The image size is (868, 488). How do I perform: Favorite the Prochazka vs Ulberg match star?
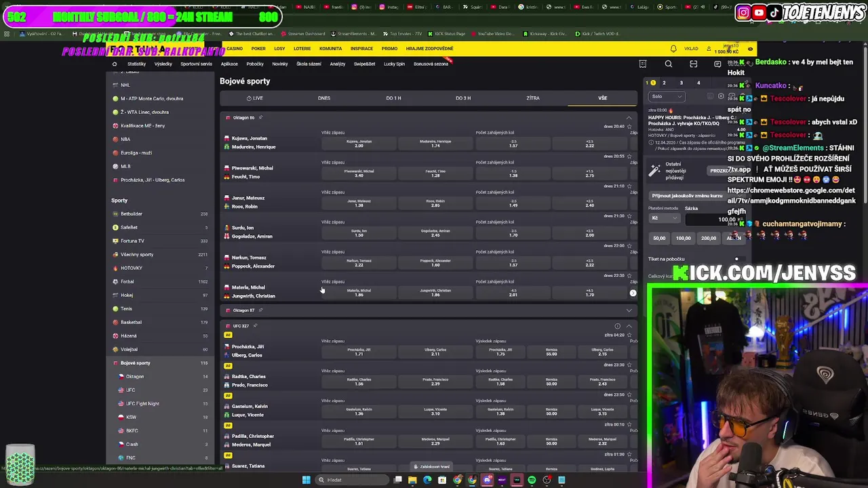click(x=629, y=335)
